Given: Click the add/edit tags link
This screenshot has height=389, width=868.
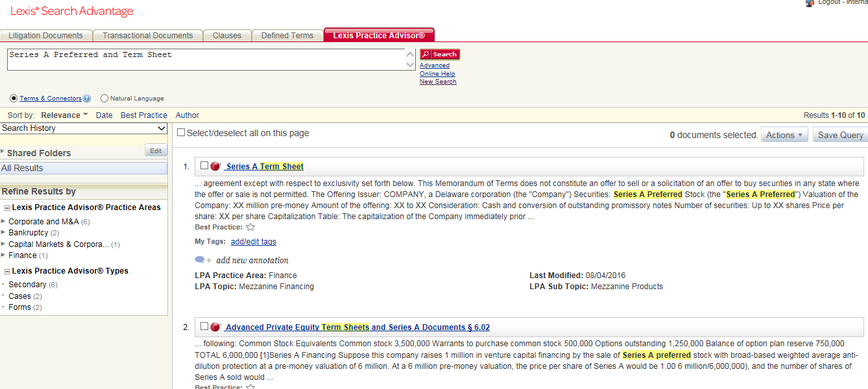Looking at the screenshot, I should click(x=254, y=242).
